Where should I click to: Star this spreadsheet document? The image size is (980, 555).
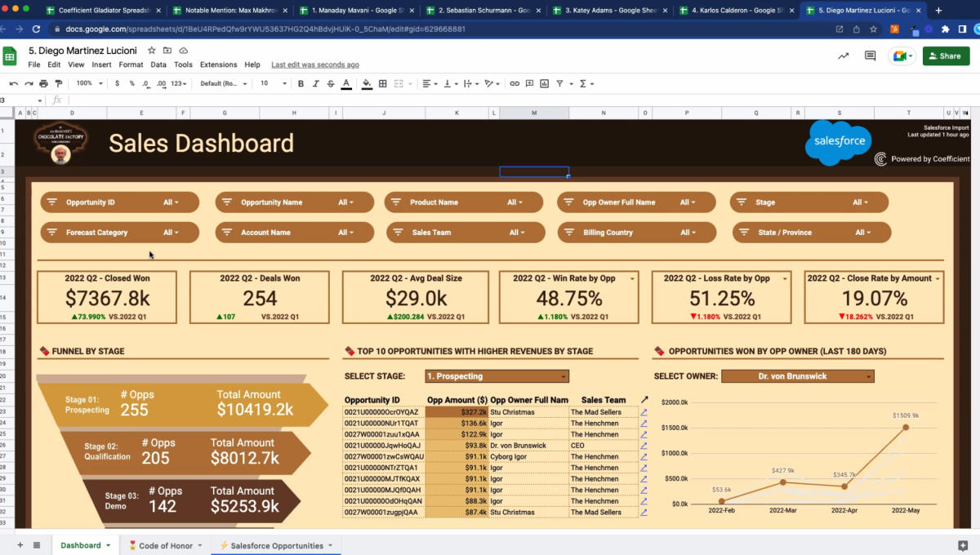pyautogui.click(x=152, y=51)
